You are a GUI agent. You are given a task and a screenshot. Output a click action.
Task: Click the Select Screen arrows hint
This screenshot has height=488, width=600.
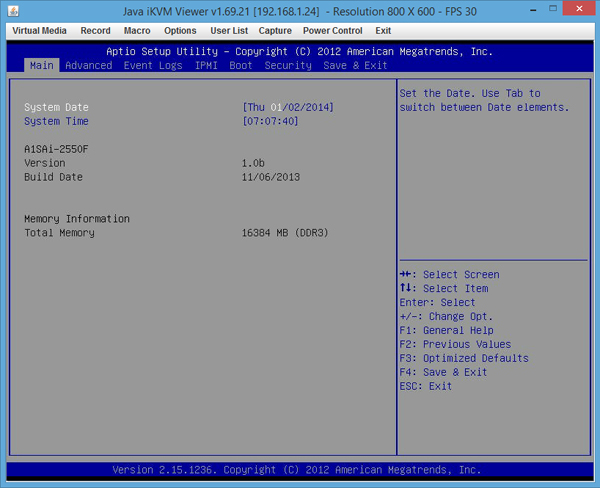tap(450, 274)
